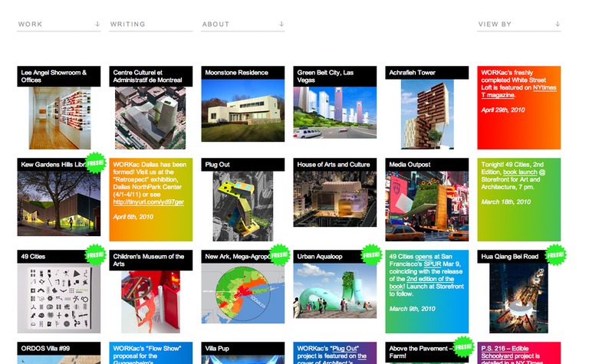589x364 pixels.
Task: Open 49 Cities project image
Action: point(58,298)
